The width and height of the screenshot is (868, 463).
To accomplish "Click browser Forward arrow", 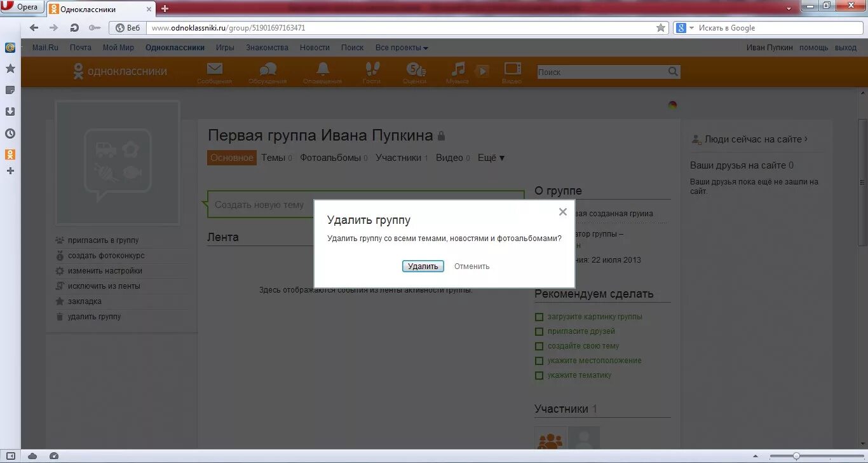I will point(54,28).
